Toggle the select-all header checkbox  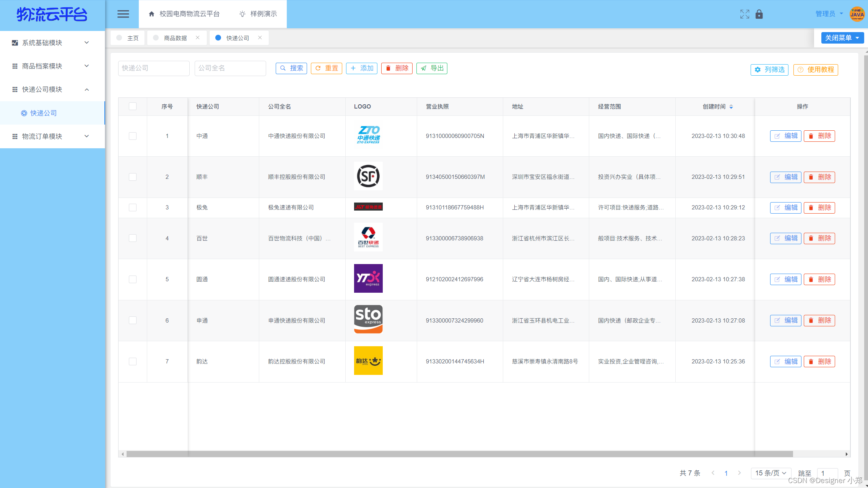pyautogui.click(x=133, y=106)
